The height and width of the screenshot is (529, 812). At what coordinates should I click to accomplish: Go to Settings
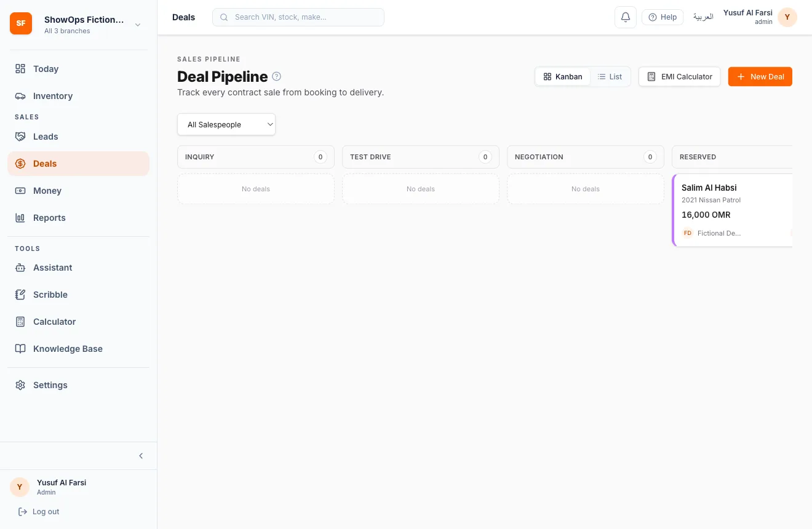coord(79,385)
